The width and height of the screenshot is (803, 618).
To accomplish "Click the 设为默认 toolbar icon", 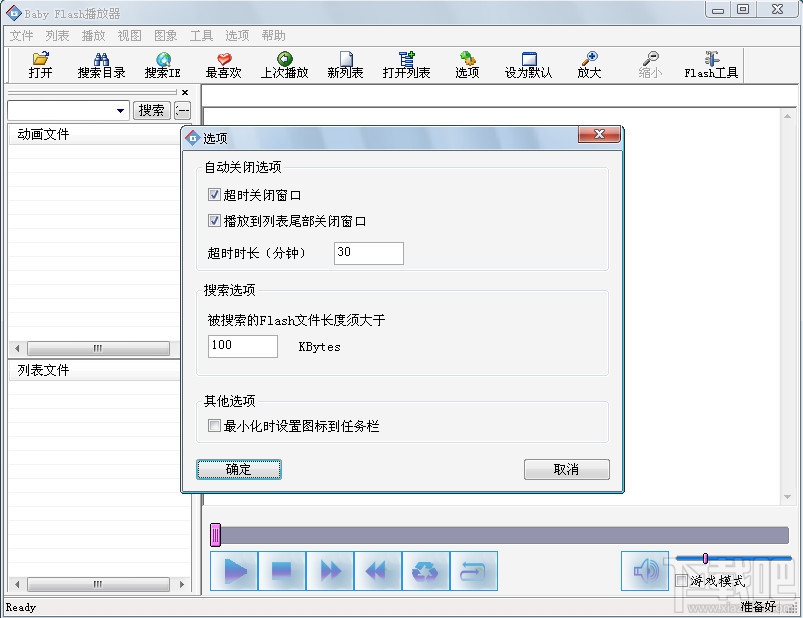I will 529,65.
